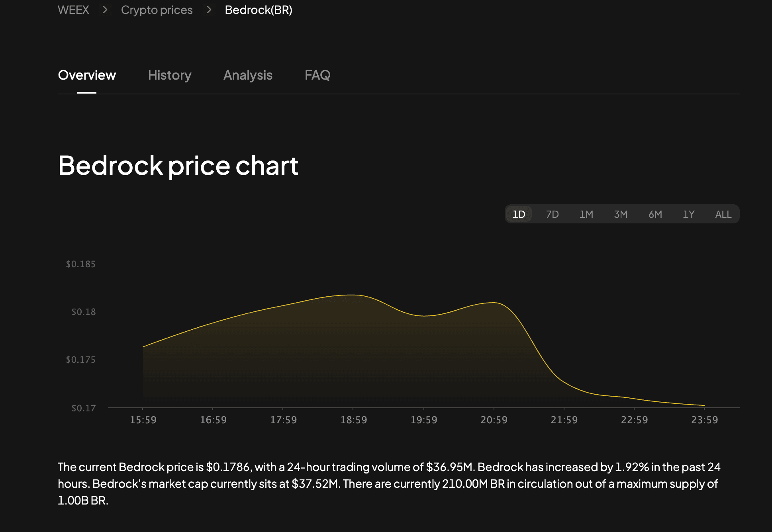Screen dimensions: 772x532
Task: Click the breadcrumb chevron after WEEX
Action: click(105, 10)
